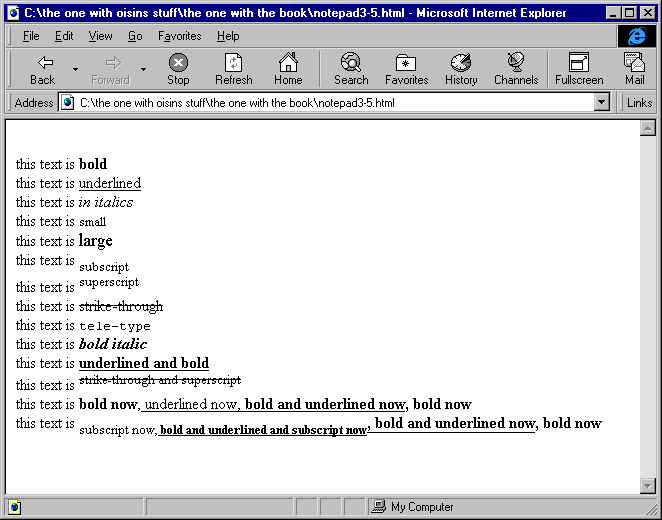662x520 pixels.
Task: Click the lone "superscript" text
Action: tap(109, 282)
